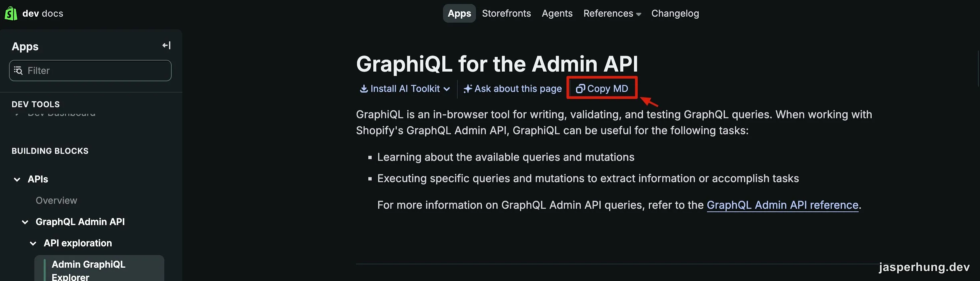Collapse the APIs section chevron
Image resolution: width=980 pixels, height=281 pixels.
pos(17,179)
